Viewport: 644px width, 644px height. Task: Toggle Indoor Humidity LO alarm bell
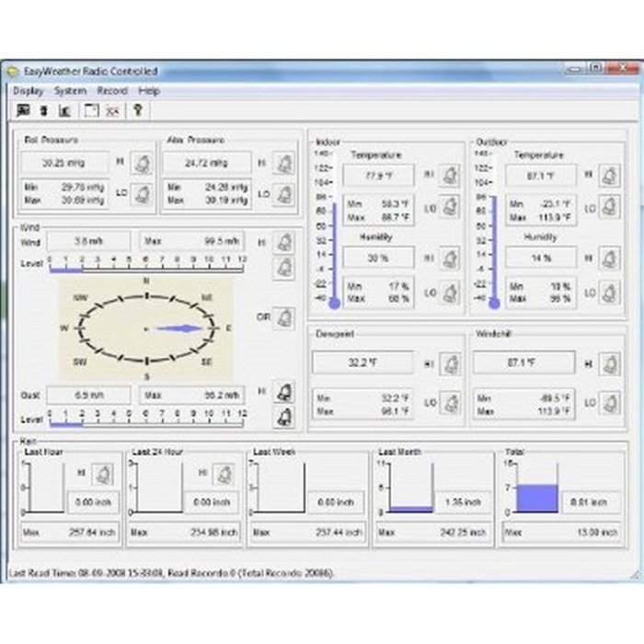(x=449, y=293)
